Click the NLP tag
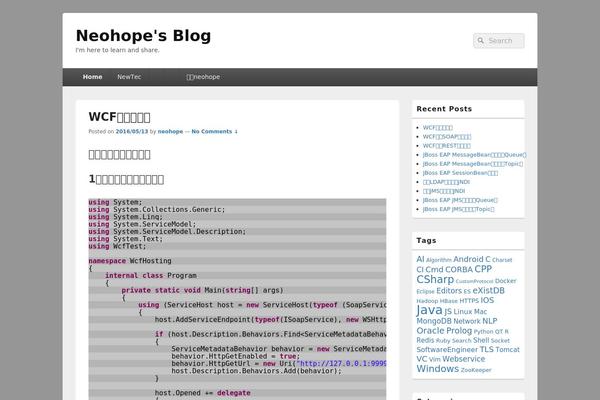The height and width of the screenshot is (400, 600). point(489,321)
